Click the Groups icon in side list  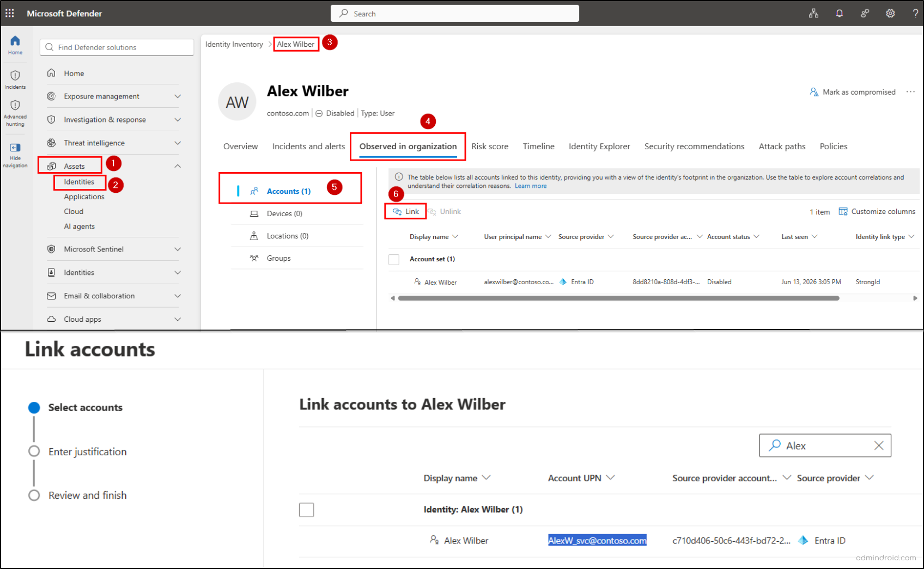254,259
